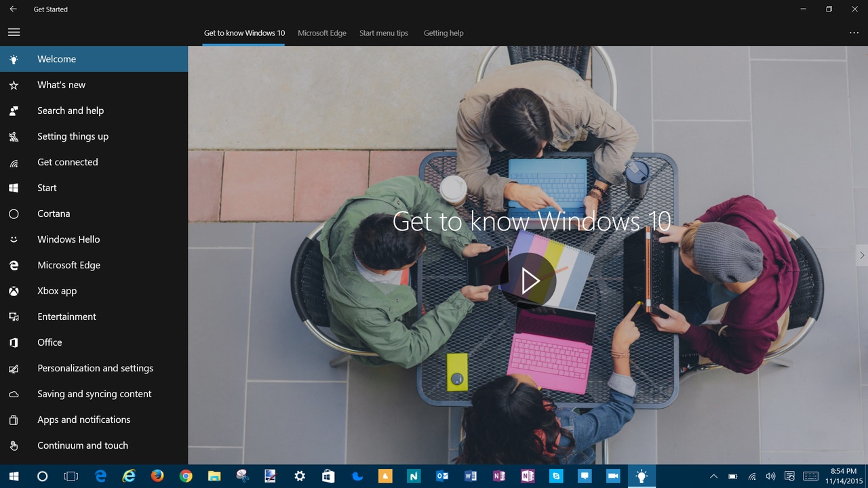Open the Cortana section in sidebar
The height and width of the screenshot is (488, 868).
coord(94,213)
